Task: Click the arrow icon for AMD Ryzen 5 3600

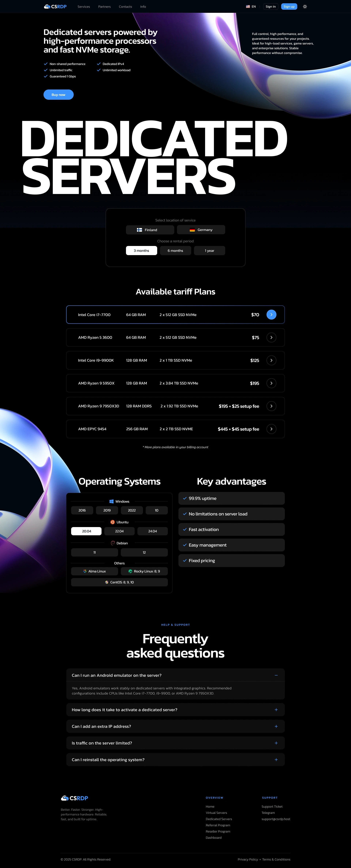Action: (x=271, y=338)
